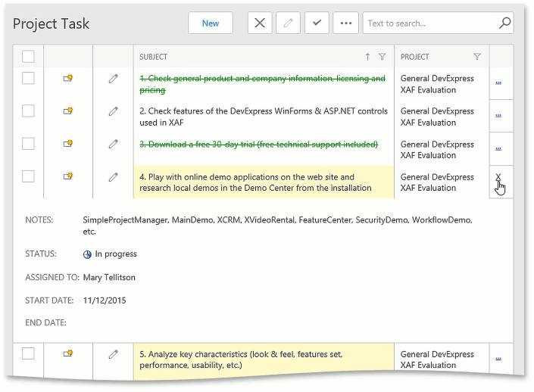Select checkbox for task 3 row
The height and width of the screenshot is (392, 534).
click(28, 144)
